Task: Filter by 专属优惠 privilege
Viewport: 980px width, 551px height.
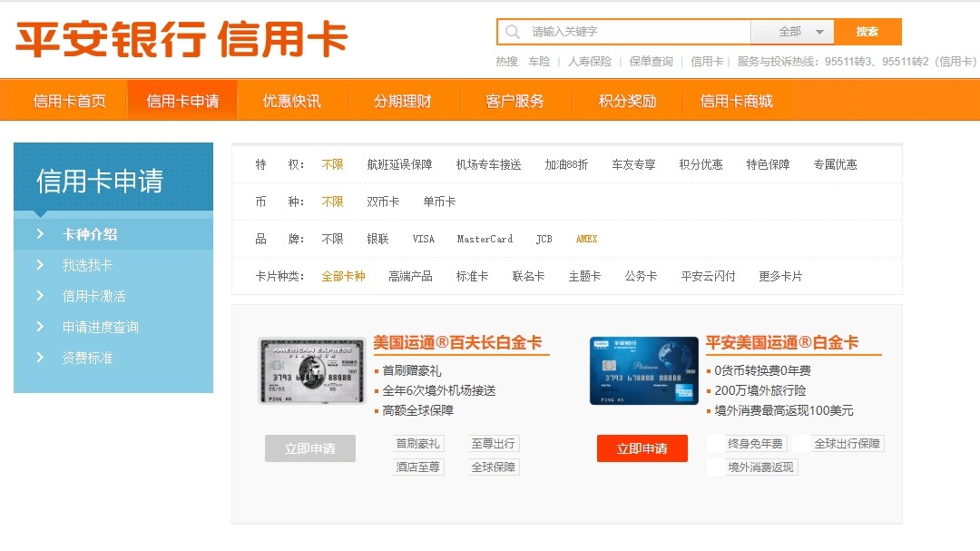Action: pyautogui.click(x=835, y=164)
